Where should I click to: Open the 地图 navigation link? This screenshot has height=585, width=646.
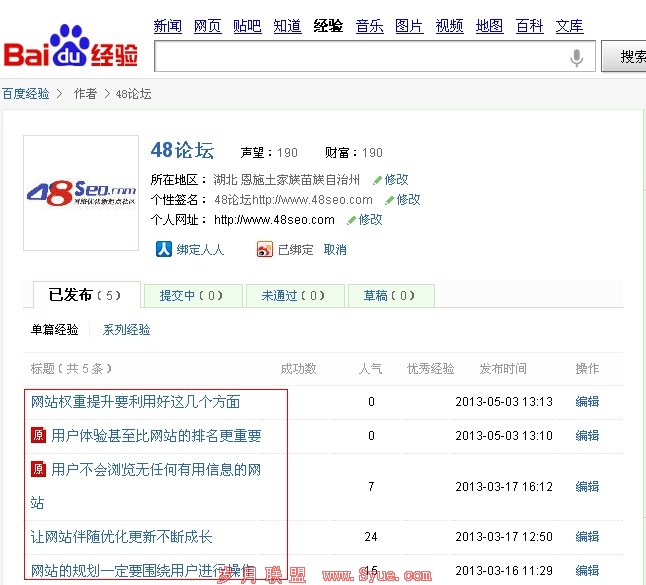pos(489,26)
